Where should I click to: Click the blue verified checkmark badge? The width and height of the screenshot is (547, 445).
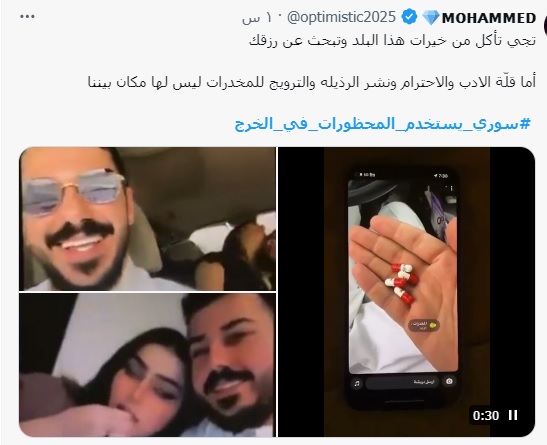pos(409,17)
